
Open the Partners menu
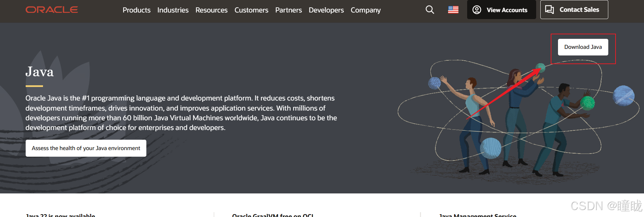pos(289,10)
